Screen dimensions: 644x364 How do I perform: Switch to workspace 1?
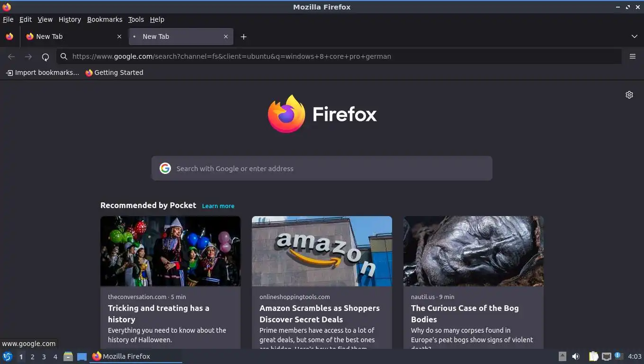click(21, 356)
